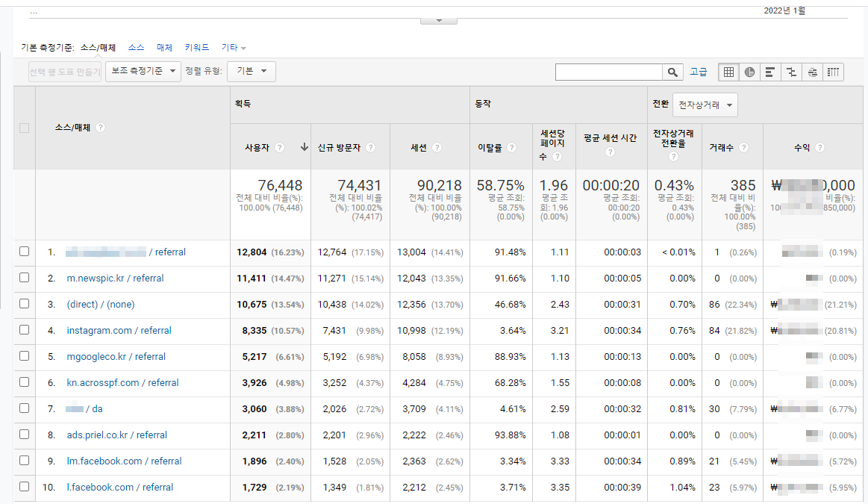This screenshot has height=504, width=868.
Task: Click help icon next to 이탈률
Action: [511, 148]
